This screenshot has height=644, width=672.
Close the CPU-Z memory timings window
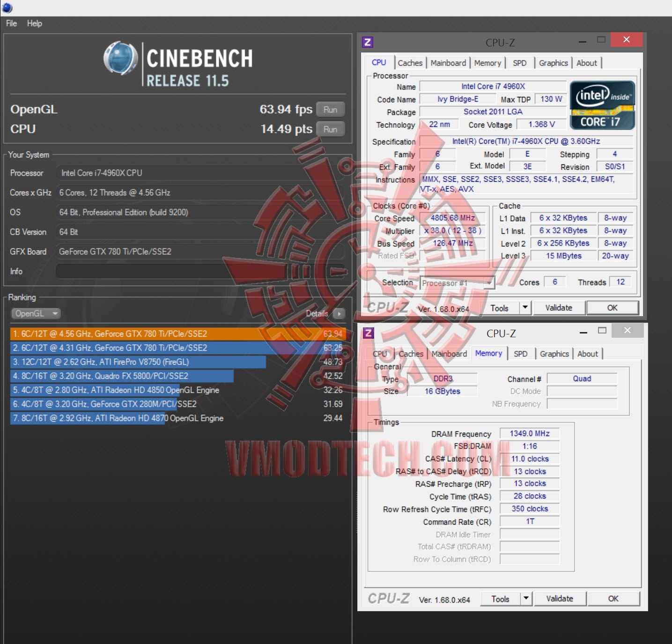click(x=628, y=331)
